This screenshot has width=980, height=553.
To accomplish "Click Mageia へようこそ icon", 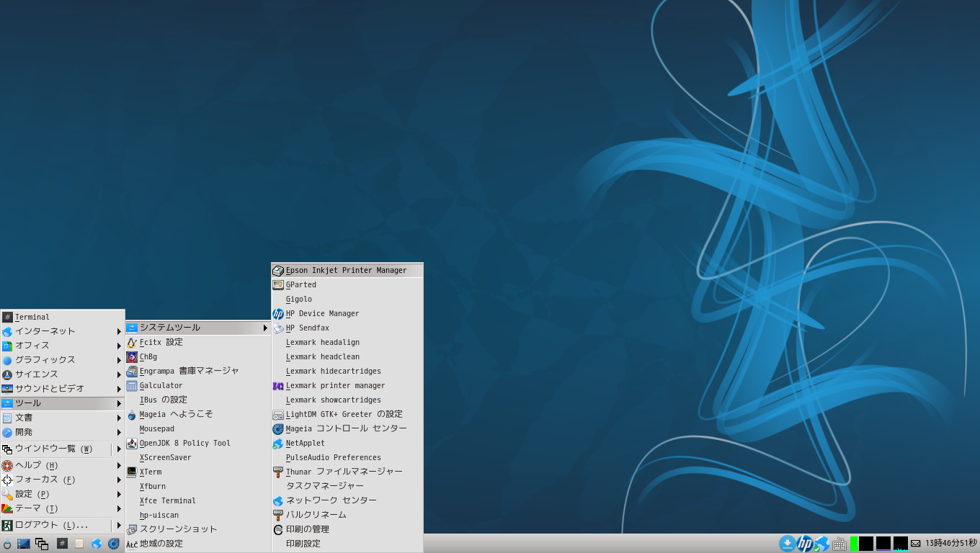I will 132,414.
